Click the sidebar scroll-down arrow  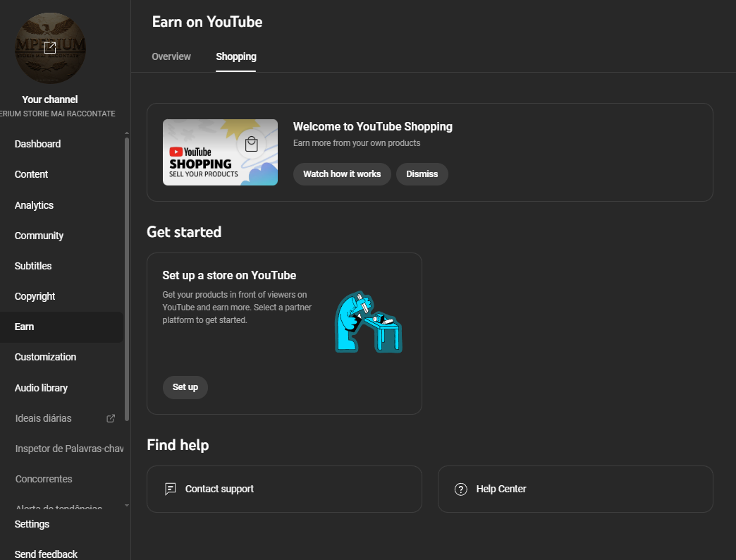click(x=127, y=505)
